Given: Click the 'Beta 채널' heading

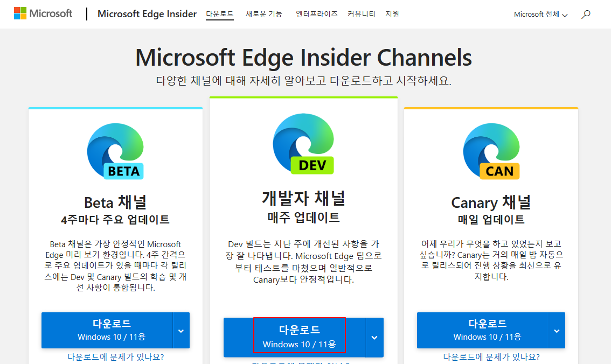Looking at the screenshot, I should pyautogui.click(x=115, y=202).
